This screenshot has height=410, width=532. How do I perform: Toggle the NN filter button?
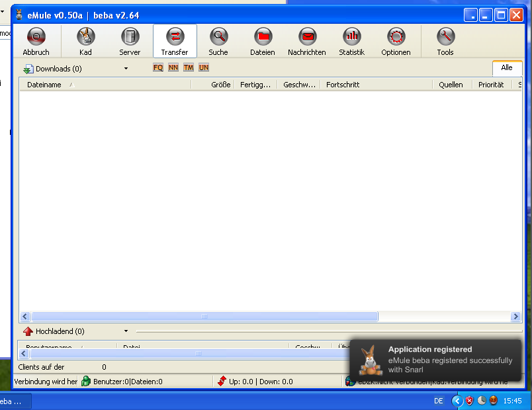[173, 67]
